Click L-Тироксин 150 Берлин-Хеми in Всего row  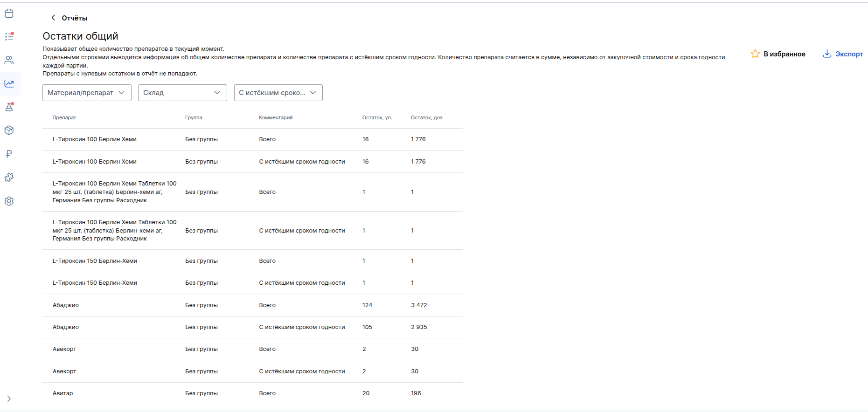click(x=95, y=261)
